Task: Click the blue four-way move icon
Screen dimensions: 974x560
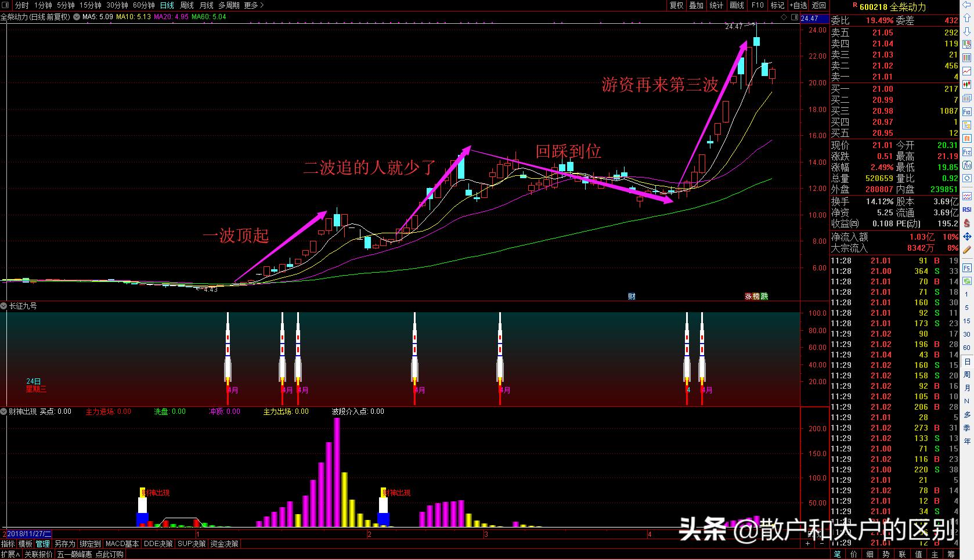Action: tap(968, 237)
